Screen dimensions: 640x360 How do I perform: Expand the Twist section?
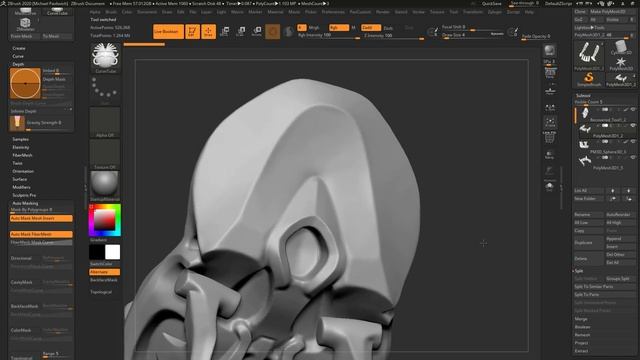(x=17, y=163)
